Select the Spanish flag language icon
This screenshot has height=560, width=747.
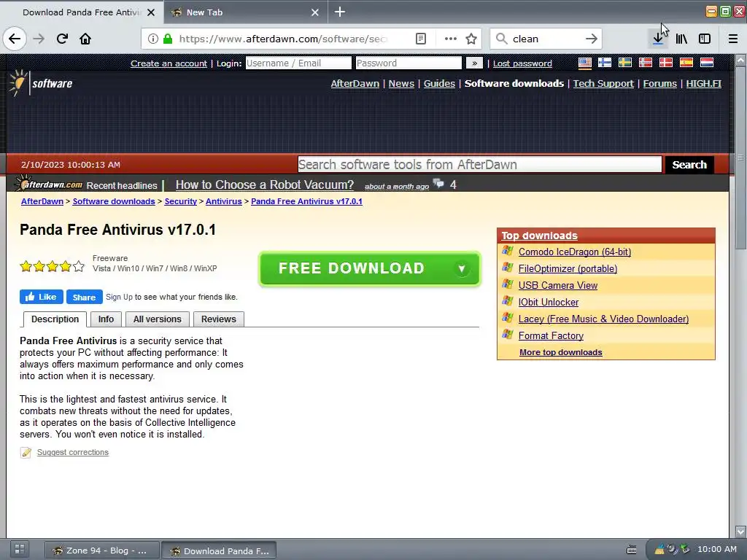coord(686,63)
